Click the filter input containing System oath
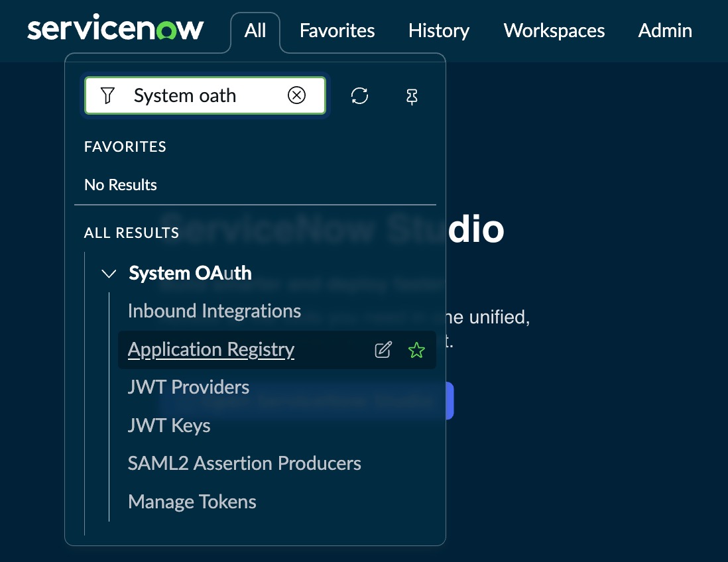The width and height of the screenshot is (728, 562). tap(205, 95)
